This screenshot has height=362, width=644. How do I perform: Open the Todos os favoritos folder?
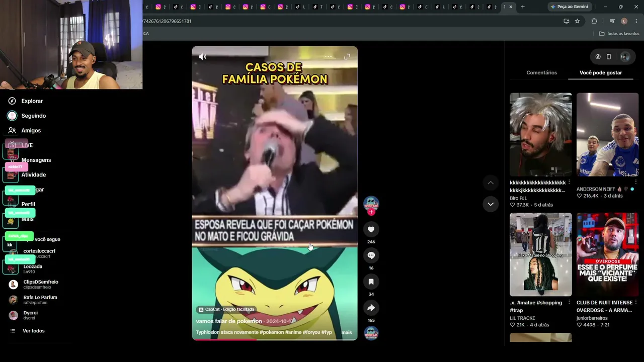tap(619, 34)
